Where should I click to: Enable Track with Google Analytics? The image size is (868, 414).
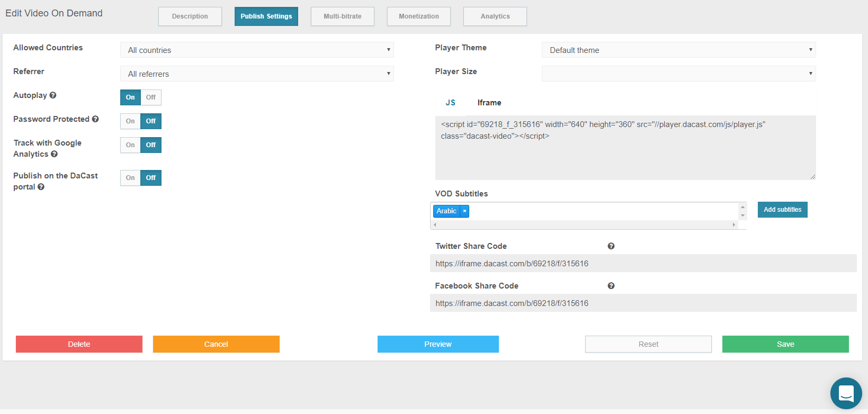tap(130, 145)
